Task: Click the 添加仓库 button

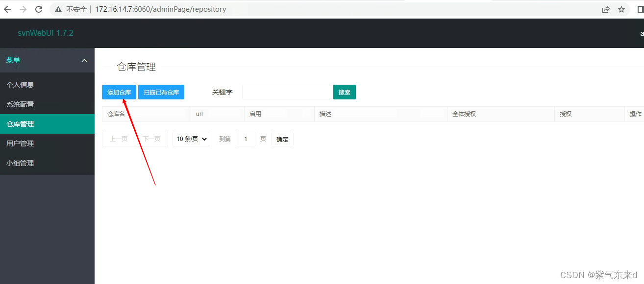Action: 119,92
